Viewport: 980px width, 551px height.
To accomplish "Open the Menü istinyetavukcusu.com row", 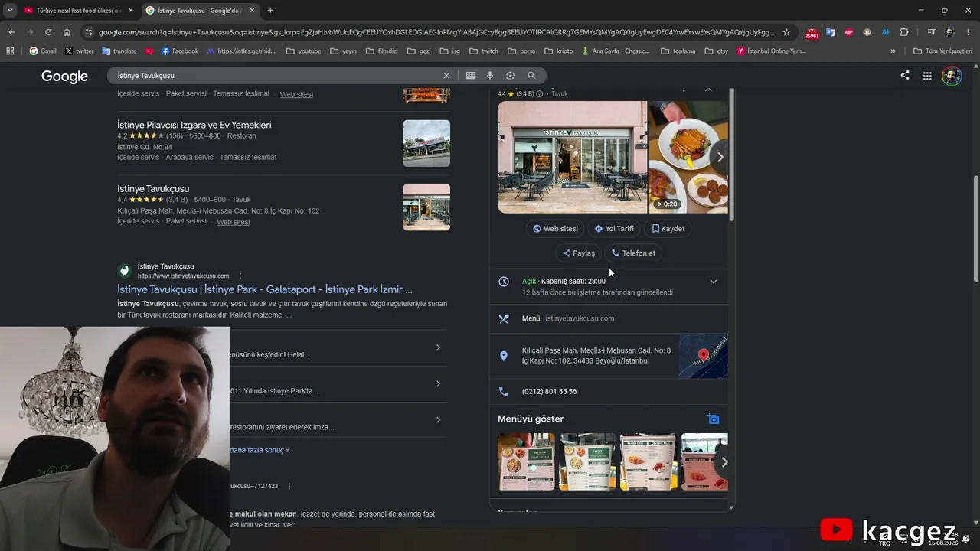I will click(609, 318).
